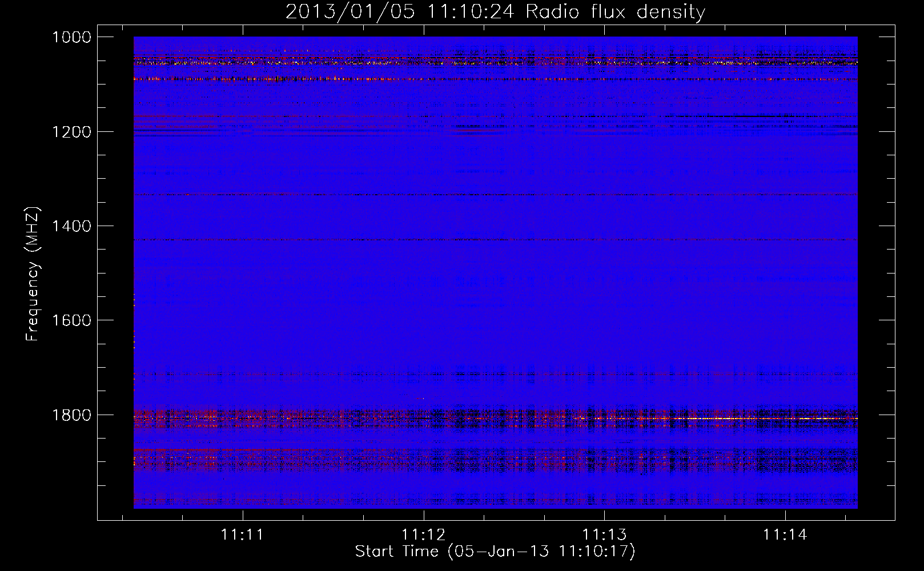Click the 1800 frequency tick label

[71, 415]
